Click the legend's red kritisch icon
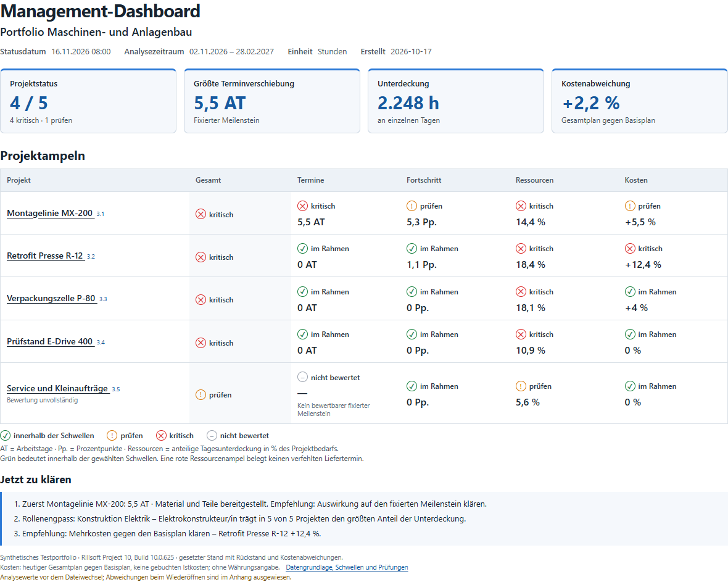This screenshot has width=728, height=582. [x=161, y=435]
